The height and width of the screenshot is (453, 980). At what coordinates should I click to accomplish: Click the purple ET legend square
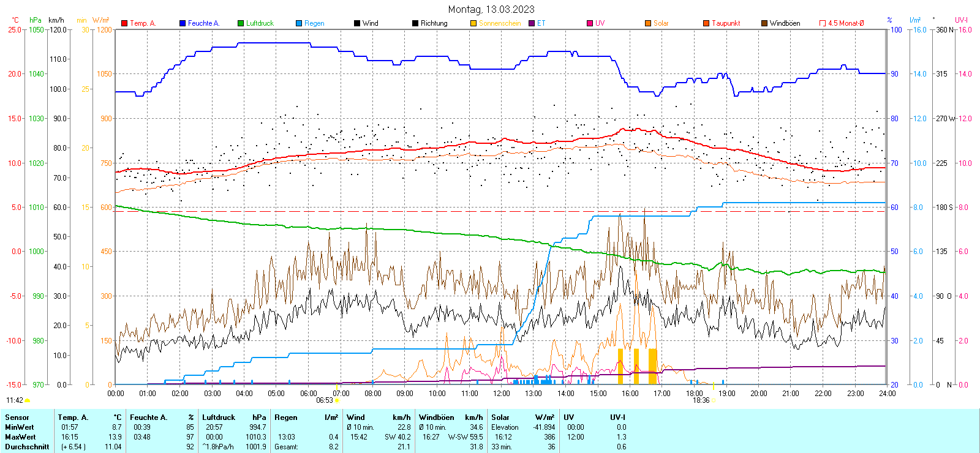[x=532, y=23]
